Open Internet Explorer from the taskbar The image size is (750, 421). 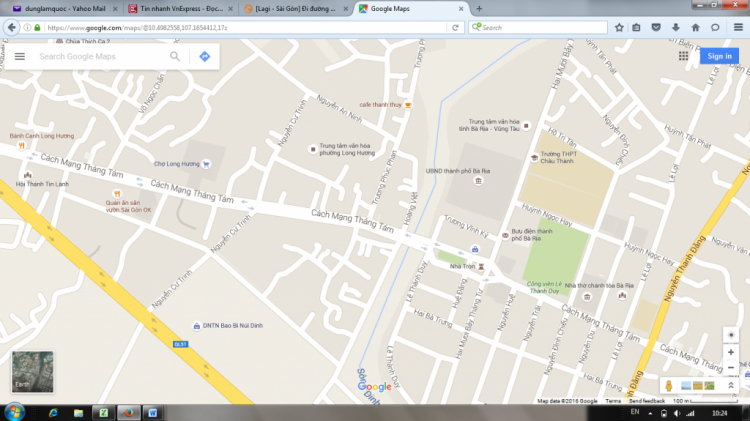coord(53,412)
